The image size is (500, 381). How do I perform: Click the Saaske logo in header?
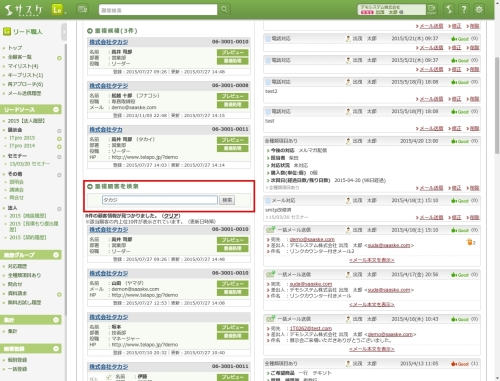coord(23,10)
